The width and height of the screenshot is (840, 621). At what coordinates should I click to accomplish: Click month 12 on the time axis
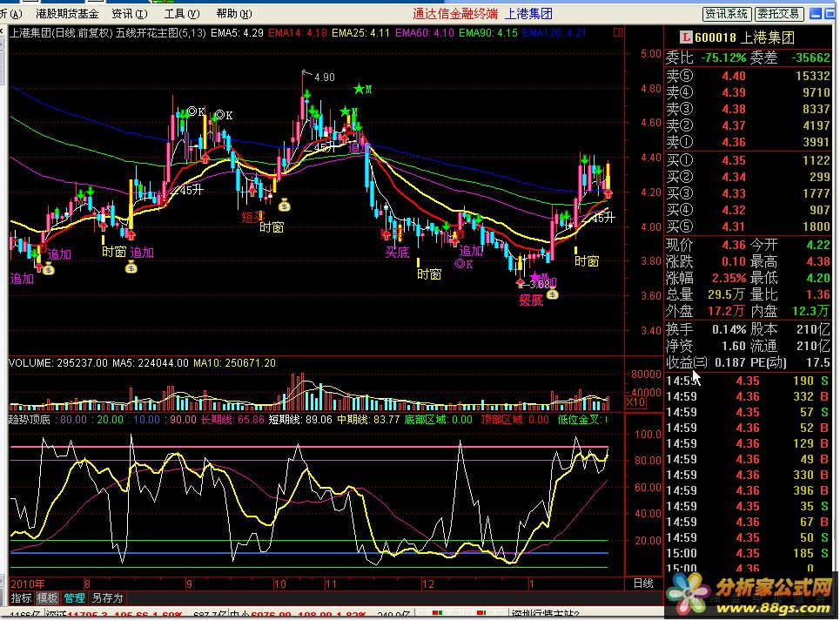pos(427,584)
